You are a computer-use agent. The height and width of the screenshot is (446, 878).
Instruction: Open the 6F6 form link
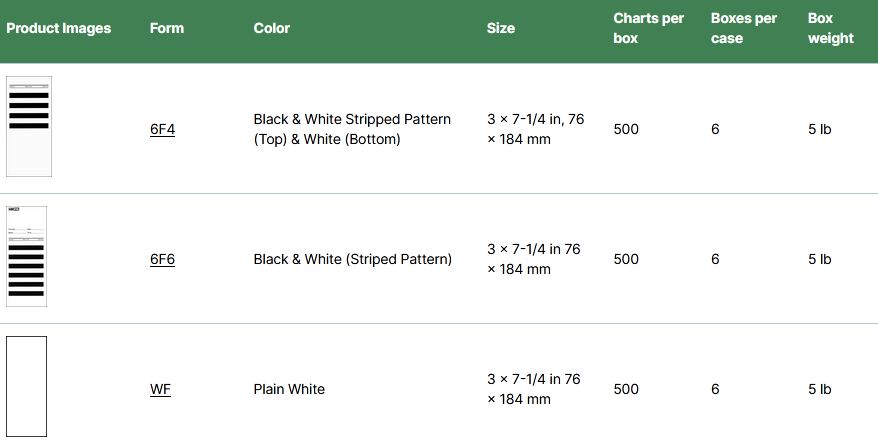[162, 259]
